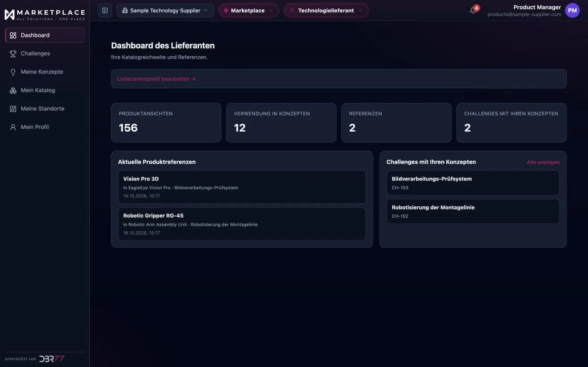588x367 pixels.
Task: Expand the Marketplace selector dropdown
Action: 249,10
